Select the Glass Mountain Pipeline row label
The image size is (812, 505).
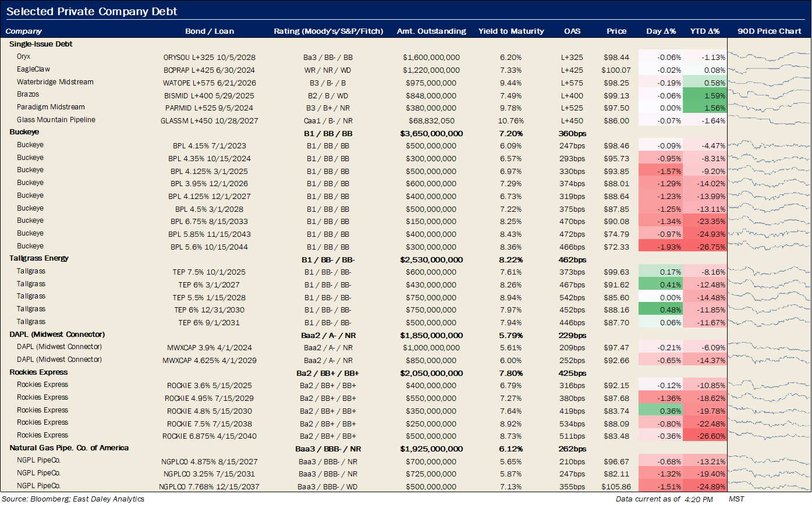[x=56, y=120]
